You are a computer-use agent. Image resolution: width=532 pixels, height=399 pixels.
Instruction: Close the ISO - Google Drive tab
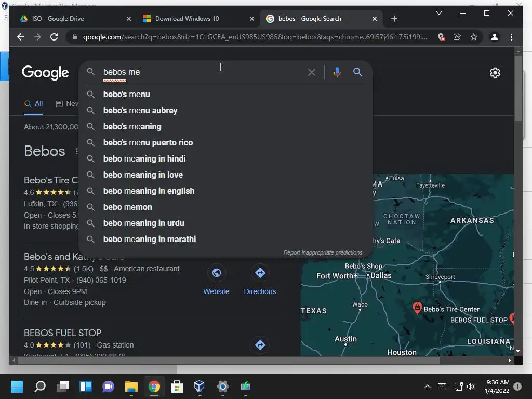(x=129, y=19)
